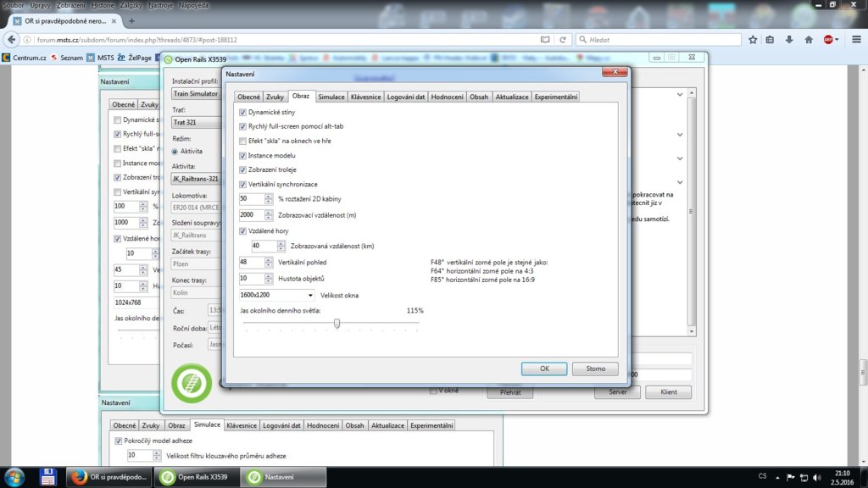Screen dimensions: 868x488
Task: Open floppy disk taskbar icon
Action: pyautogui.click(x=47, y=477)
